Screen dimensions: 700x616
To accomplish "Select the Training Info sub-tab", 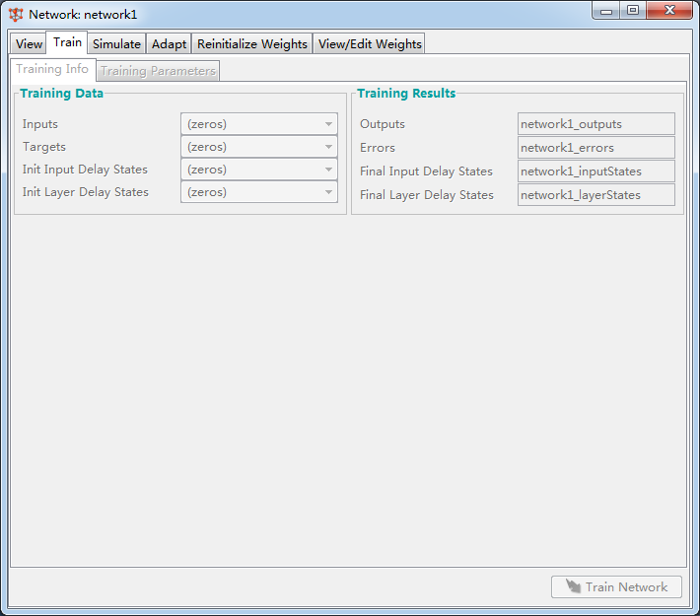I will click(x=52, y=69).
